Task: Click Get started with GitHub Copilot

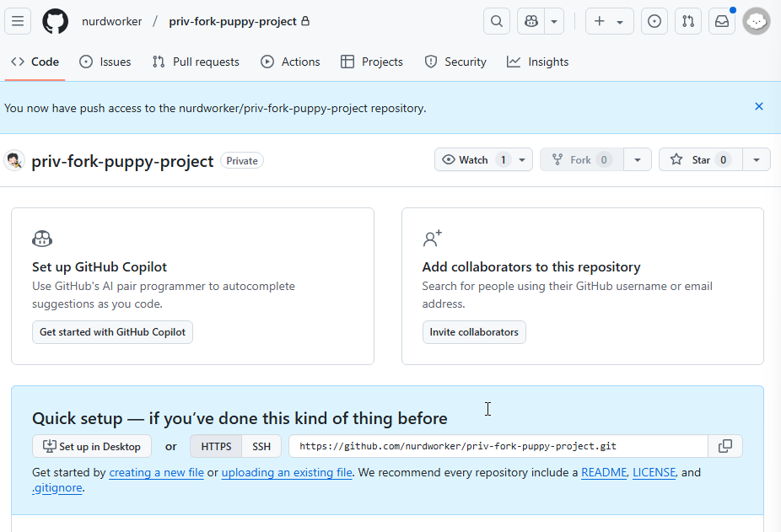Action: 112,332
